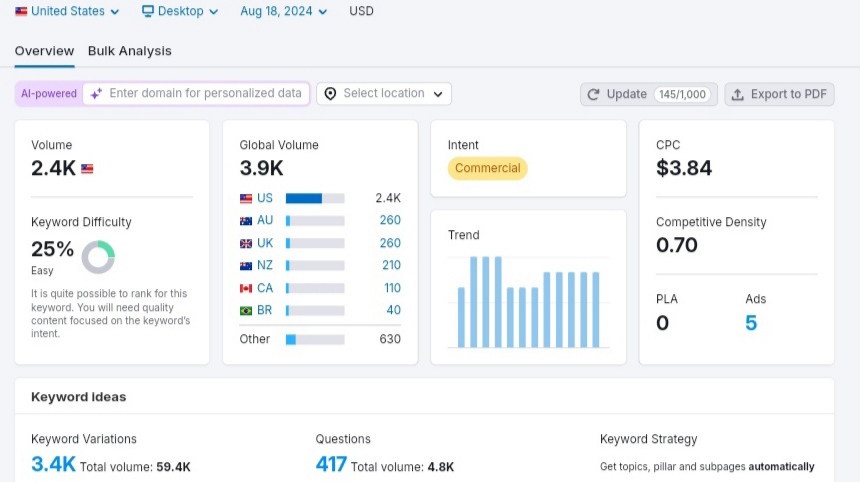
Task: Click the US volume bar
Action: tap(315, 199)
